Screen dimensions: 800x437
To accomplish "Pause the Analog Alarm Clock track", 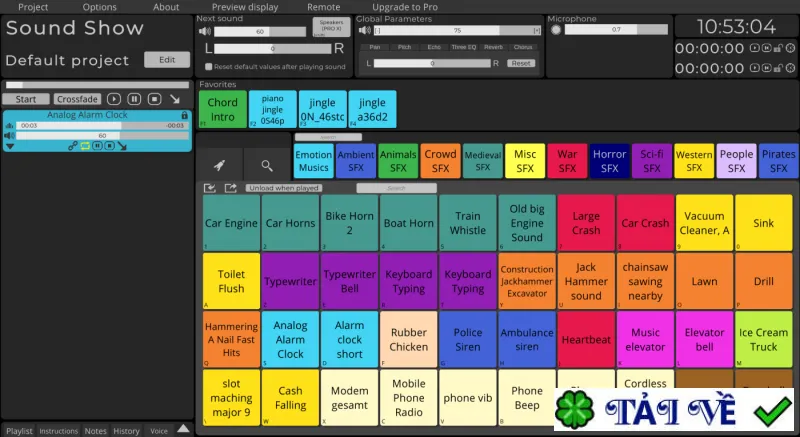I will pos(97,146).
